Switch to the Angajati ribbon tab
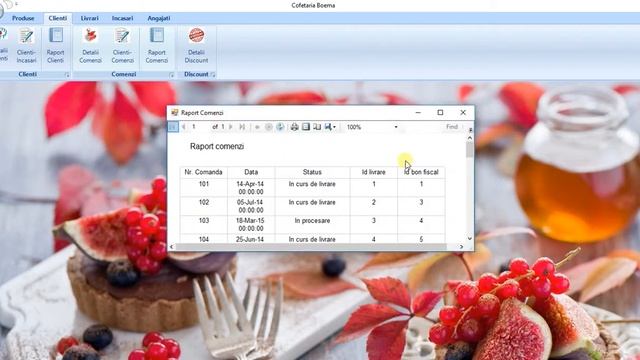This screenshot has width=640, height=360. click(159, 18)
